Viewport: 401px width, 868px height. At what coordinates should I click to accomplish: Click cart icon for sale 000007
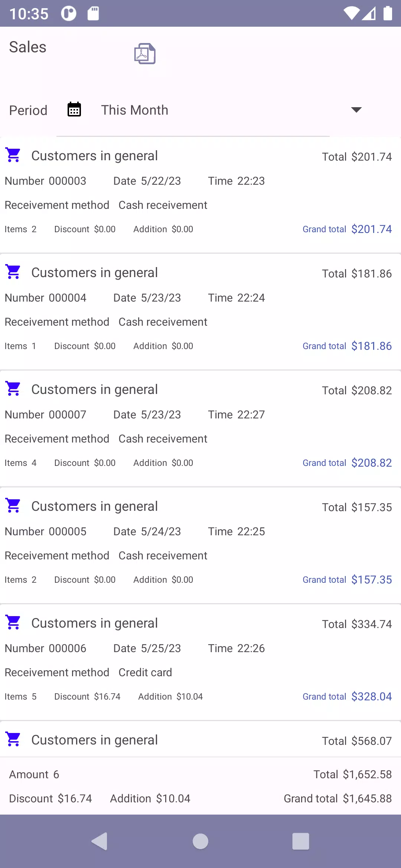click(13, 389)
